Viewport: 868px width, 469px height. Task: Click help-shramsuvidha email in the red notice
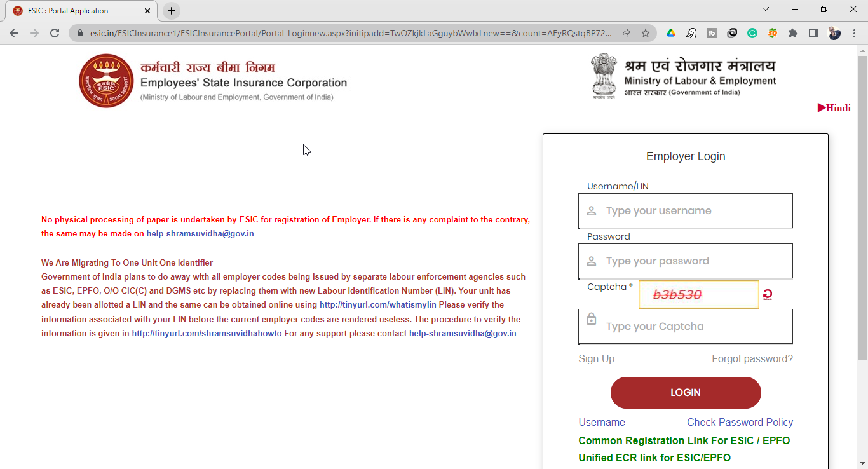(200, 233)
